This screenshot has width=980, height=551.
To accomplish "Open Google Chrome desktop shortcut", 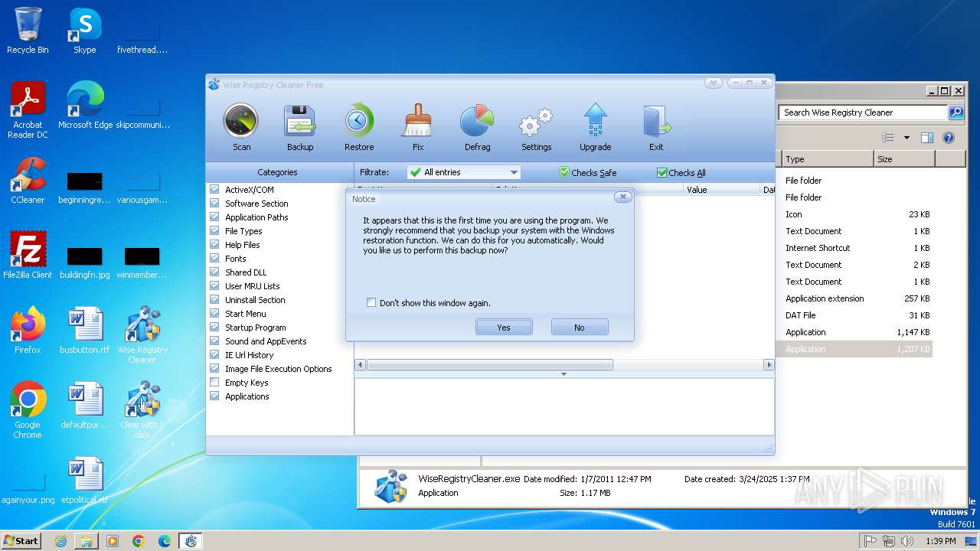I will 28,410.
